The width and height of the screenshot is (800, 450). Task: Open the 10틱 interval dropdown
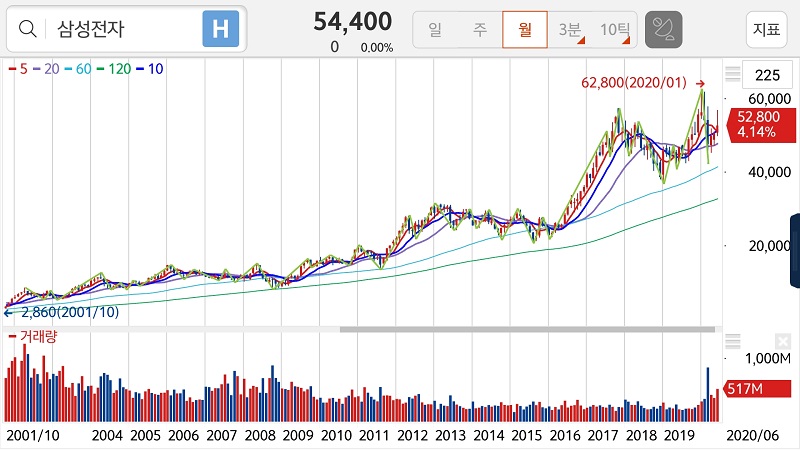[614, 30]
